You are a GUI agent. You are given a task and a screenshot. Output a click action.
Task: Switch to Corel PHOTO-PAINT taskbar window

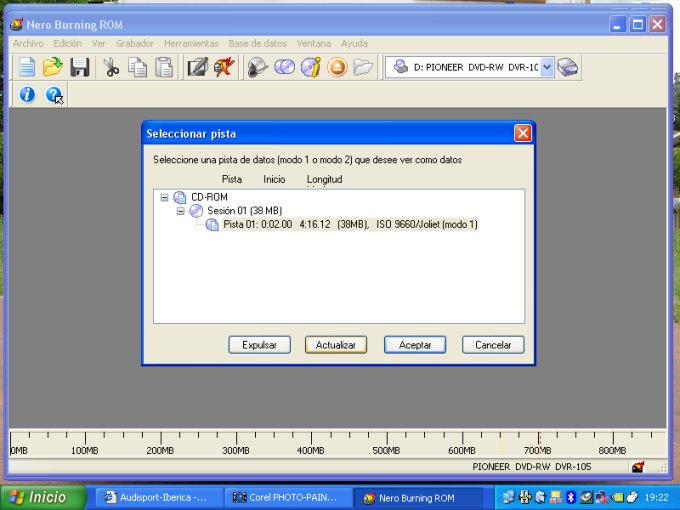[x=288, y=497]
